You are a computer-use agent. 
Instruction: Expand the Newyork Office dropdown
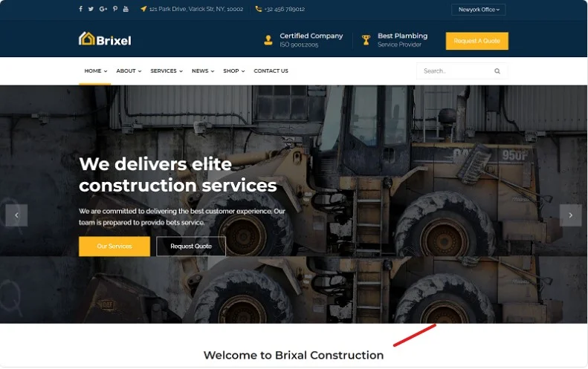tap(479, 10)
